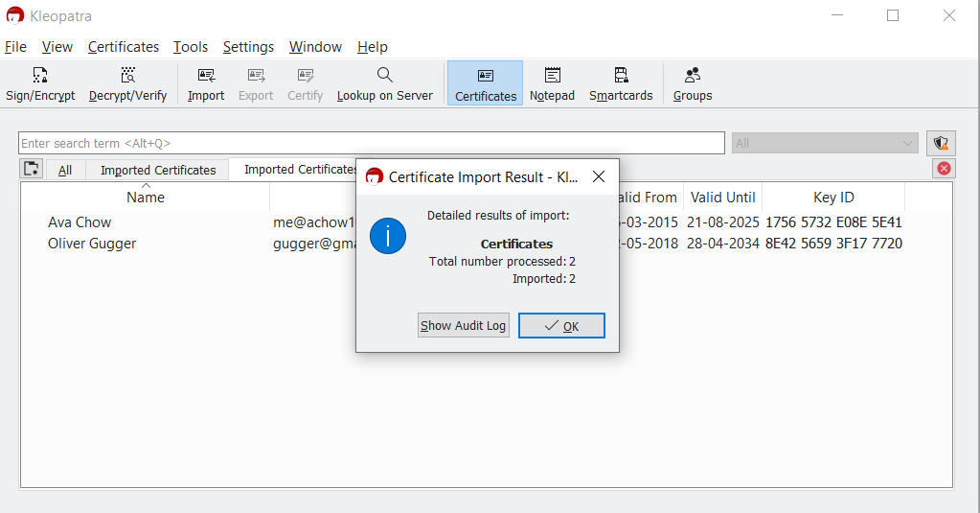Open the Settings menu
Image resolution: width=980 pixels, height=513 pixels.
pyautogui.click(x=248, y=47)
